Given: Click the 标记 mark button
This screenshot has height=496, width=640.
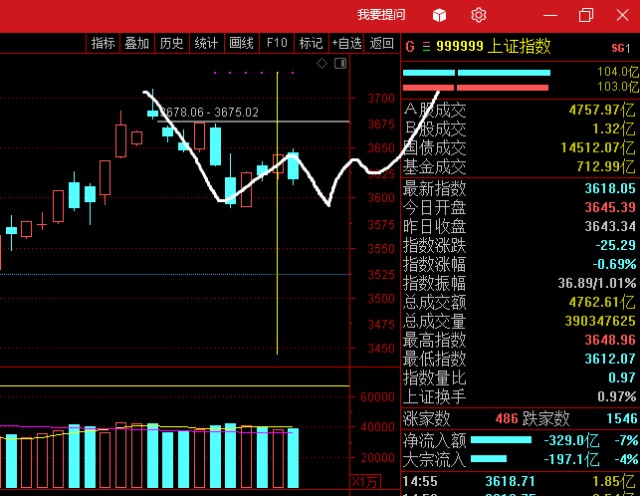Looking at the screenshot, I should click(311, 43).
